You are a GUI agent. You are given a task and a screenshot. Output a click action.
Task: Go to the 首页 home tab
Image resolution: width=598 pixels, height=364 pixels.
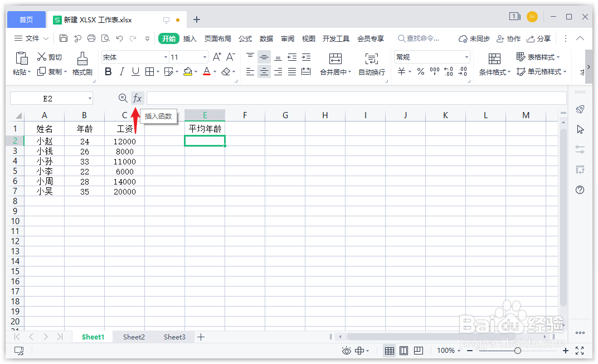[26, 20]
